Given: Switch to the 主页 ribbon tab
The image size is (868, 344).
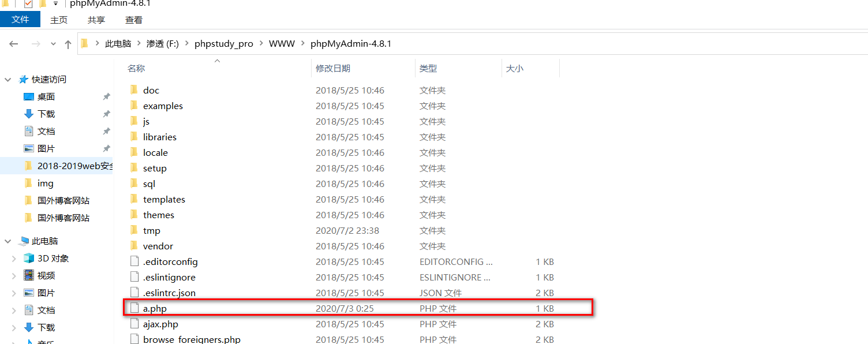Looking at the screenshot, I should tap(59, 20).
